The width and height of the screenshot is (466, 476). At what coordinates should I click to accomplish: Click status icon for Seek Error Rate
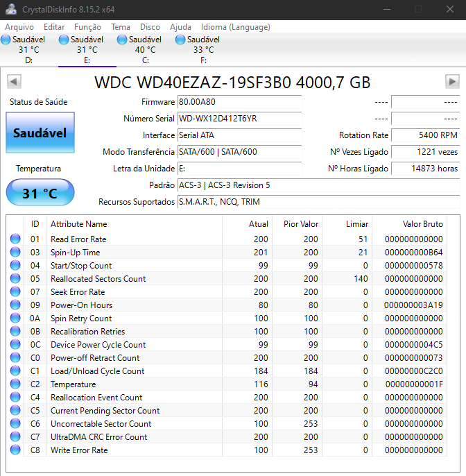tap(15, 291)
